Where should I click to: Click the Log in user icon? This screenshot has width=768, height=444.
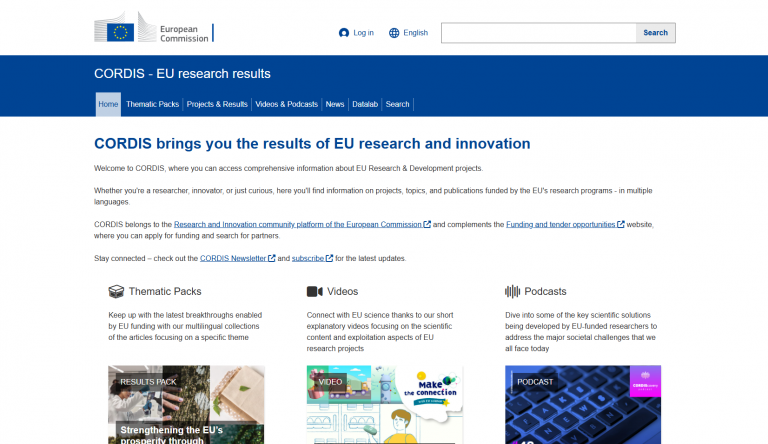tap(344, 33)
